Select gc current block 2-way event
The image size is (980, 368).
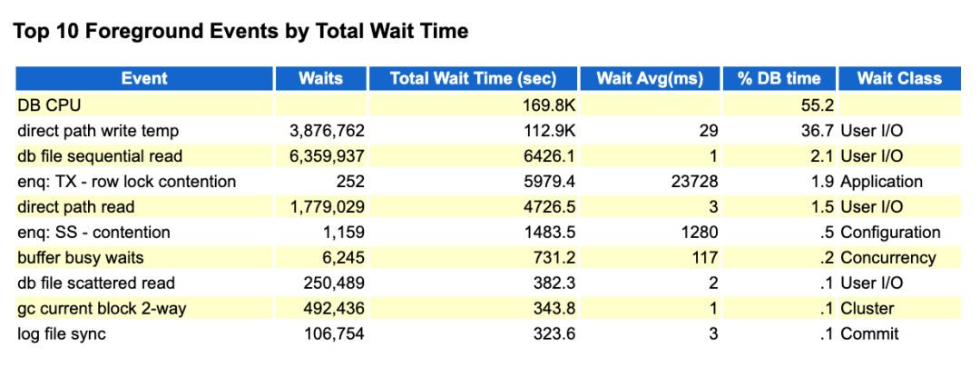pyautogui.click(x=102, y=309)
